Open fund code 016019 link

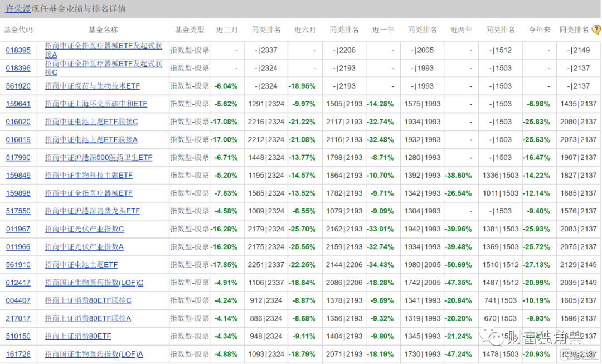click(18, 140)
